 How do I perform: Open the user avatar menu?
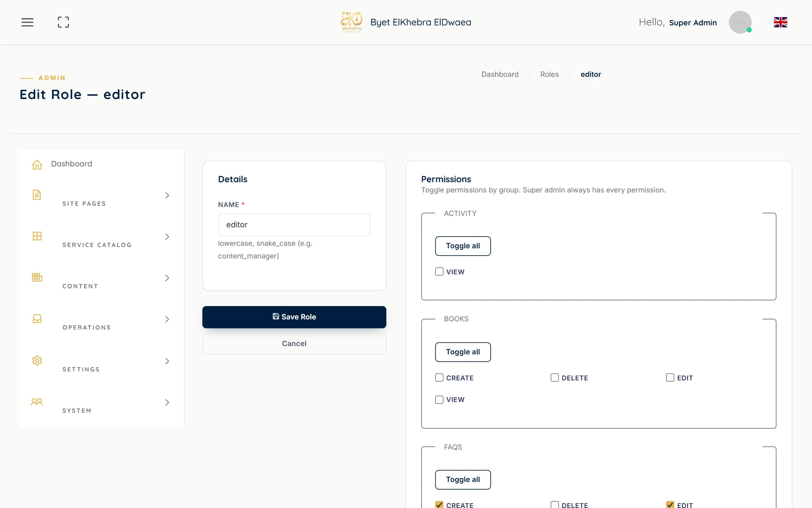740,22
